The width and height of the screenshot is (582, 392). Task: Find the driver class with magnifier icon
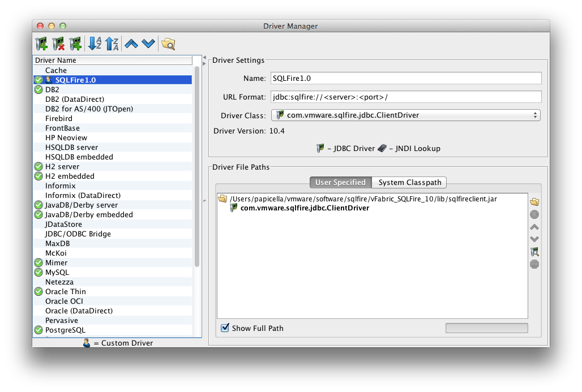pos(534,252)
